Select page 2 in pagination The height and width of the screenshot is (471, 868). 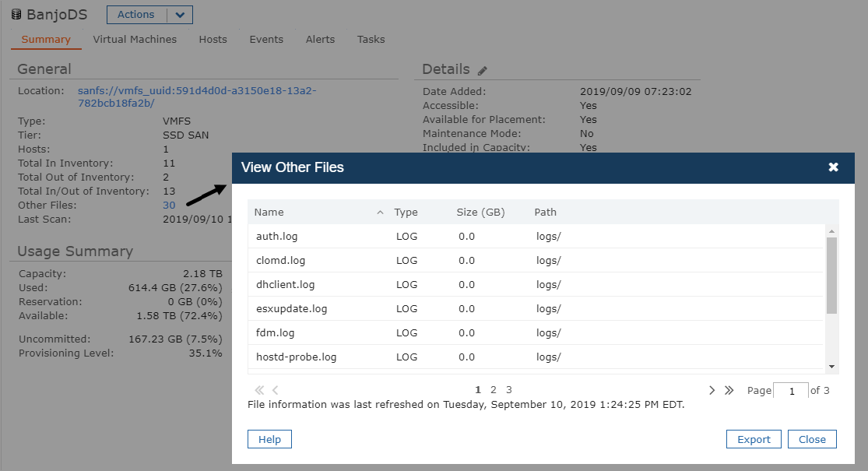click(494, 389)
